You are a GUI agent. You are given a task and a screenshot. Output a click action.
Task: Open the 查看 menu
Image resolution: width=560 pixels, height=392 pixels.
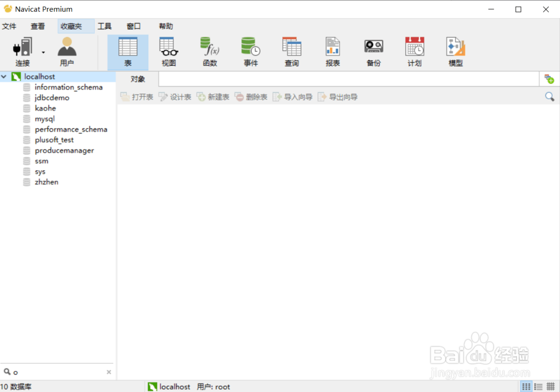click(x=38, y=26)
